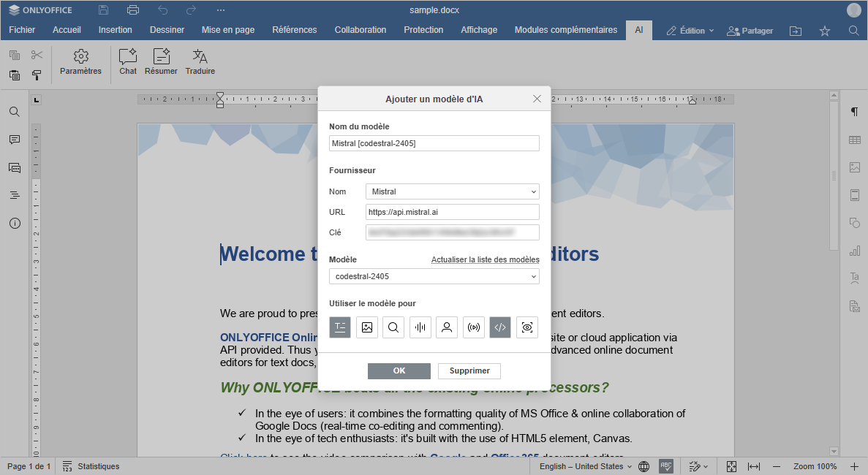Expand the Édition mode dropdown

pos(690,31)
